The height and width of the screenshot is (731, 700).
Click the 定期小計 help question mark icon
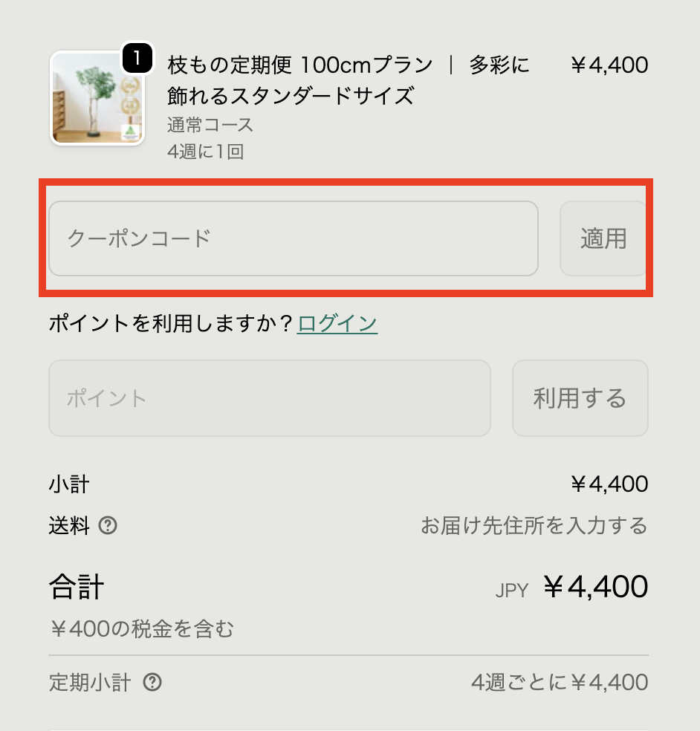pos(152,682)
